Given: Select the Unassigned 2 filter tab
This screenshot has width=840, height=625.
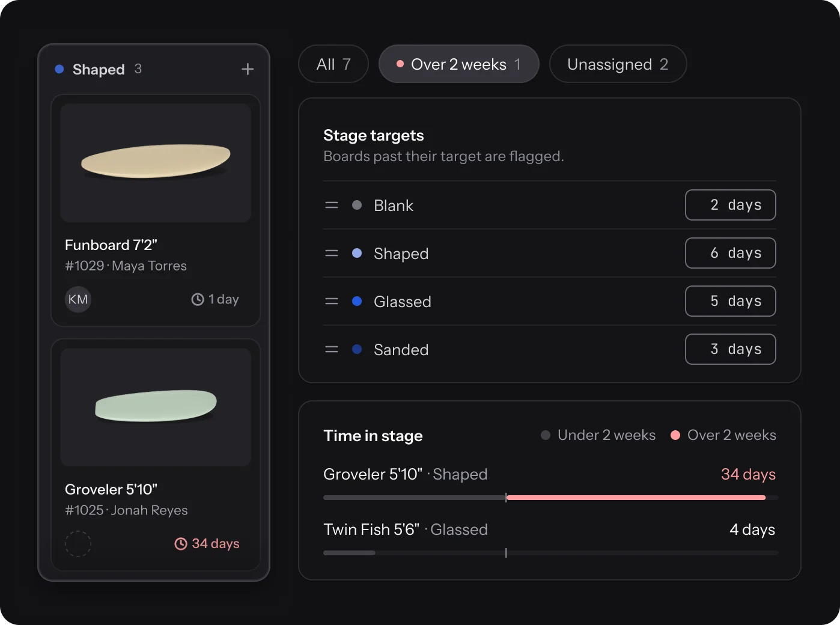Looking at the screenshot, I should tap(618, 64).
